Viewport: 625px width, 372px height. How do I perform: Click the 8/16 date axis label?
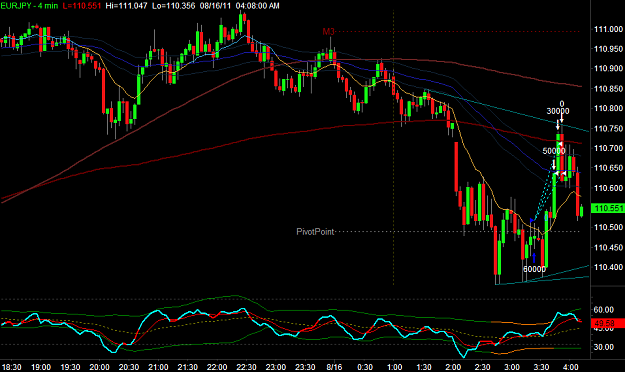click(334, 367)
